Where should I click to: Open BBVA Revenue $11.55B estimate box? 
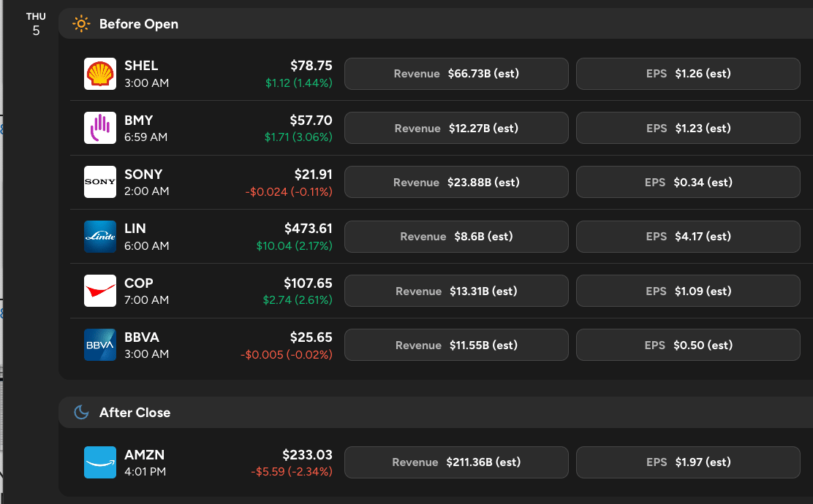pos(456,345)
